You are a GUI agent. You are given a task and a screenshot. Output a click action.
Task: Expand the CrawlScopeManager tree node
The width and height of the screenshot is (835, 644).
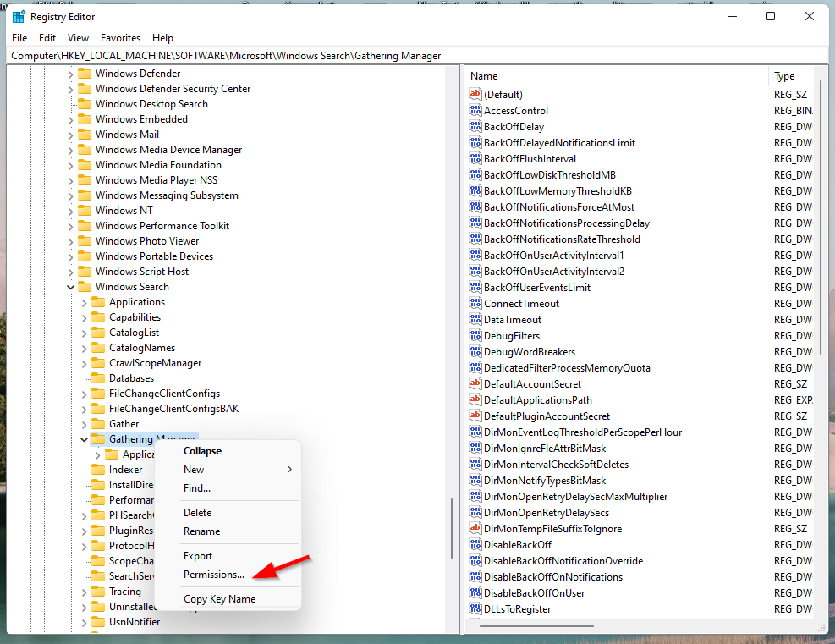[84, 363]
